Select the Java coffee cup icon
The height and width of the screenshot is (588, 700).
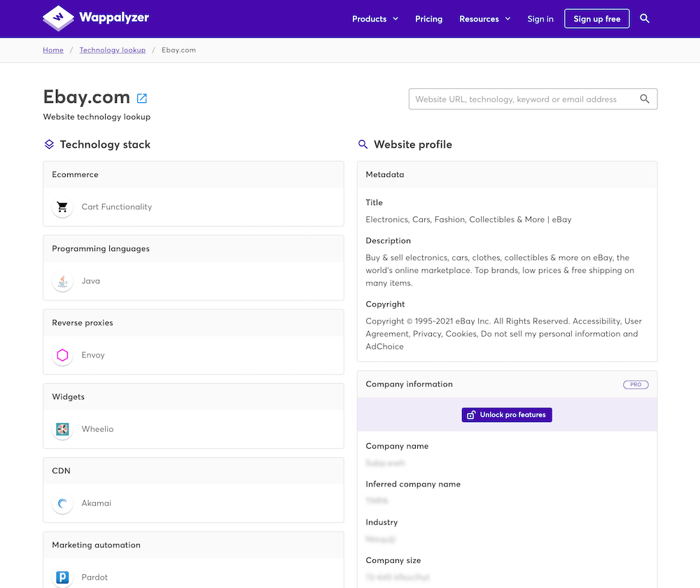click(x=62, y=281)
